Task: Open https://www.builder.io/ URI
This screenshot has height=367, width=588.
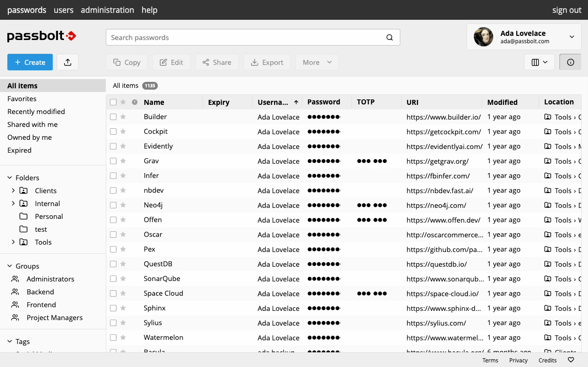Action: click(x=444, y=117)
